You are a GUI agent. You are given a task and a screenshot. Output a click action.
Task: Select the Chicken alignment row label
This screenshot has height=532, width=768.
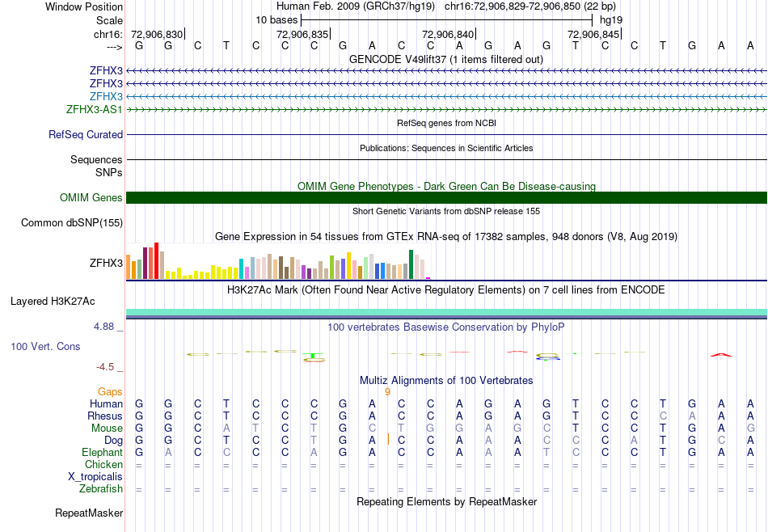click(103, 464)
